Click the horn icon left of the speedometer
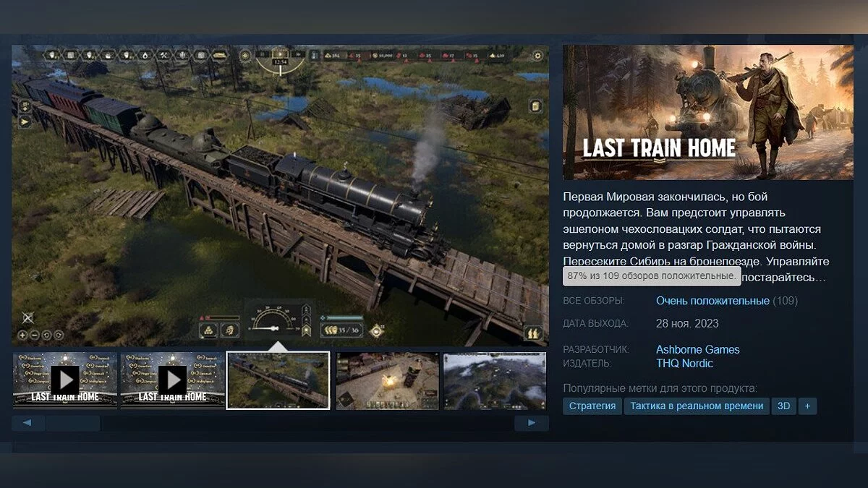Image resolution: width=868 pixels, height=488 pixels. point(230,330)
